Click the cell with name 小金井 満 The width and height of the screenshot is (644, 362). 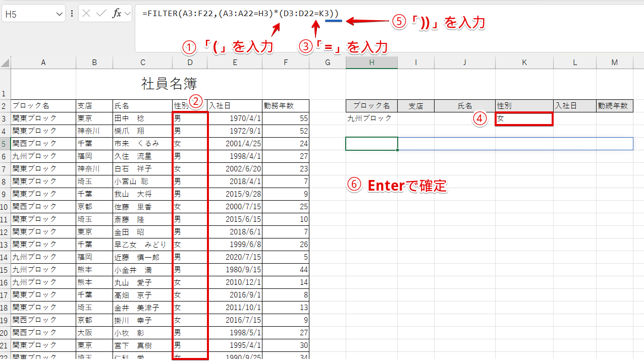coord(143,270)
